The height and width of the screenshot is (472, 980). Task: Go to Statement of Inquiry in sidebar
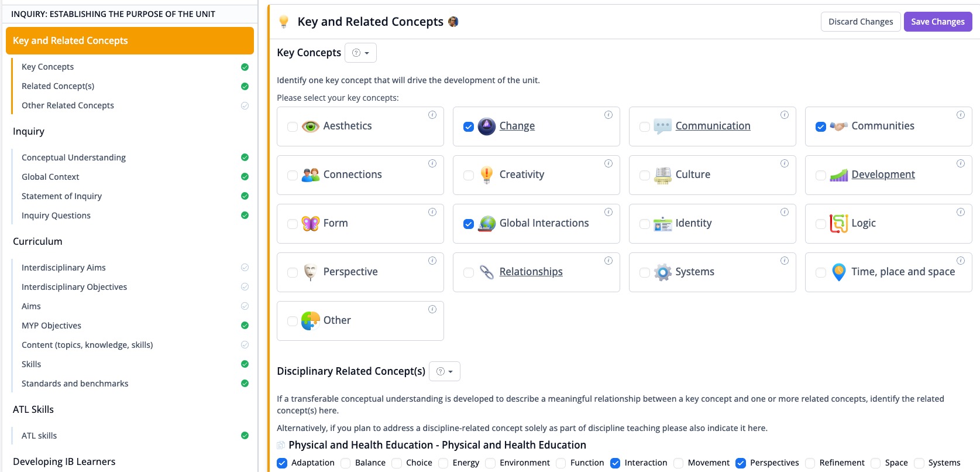pyautogui.click(x=61, y=196)
